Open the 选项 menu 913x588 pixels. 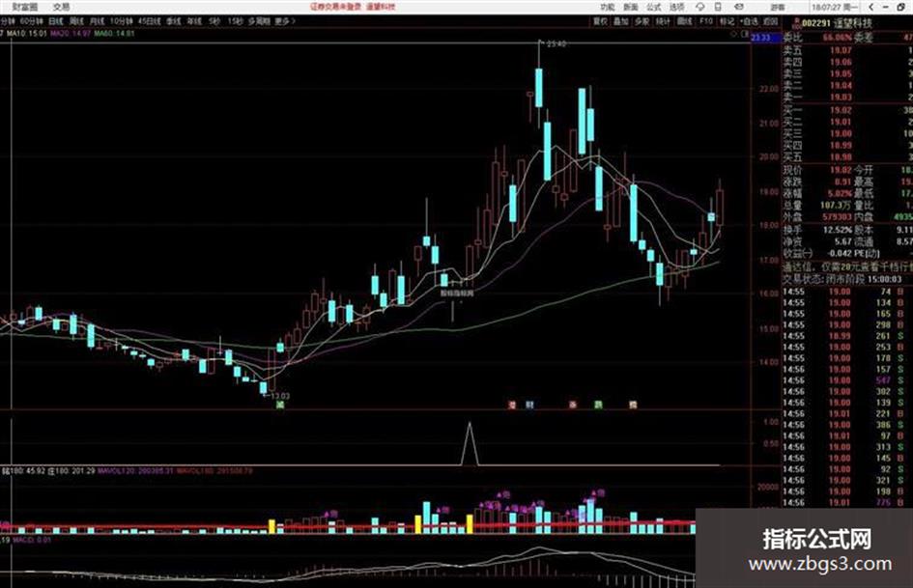click(x=677, y=7)
